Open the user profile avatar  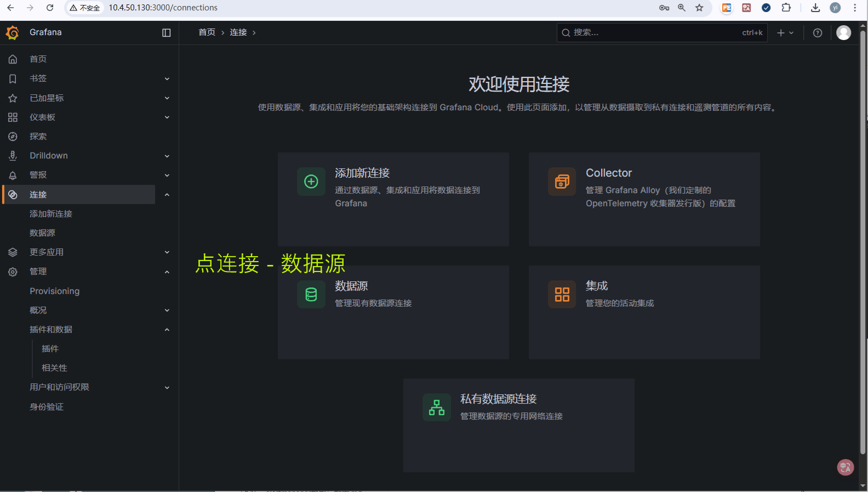point(844,33)
